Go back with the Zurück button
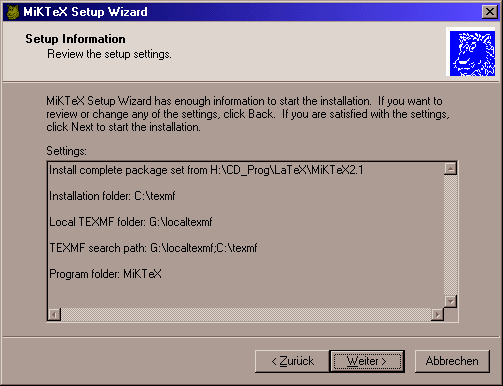 (292, 361)
